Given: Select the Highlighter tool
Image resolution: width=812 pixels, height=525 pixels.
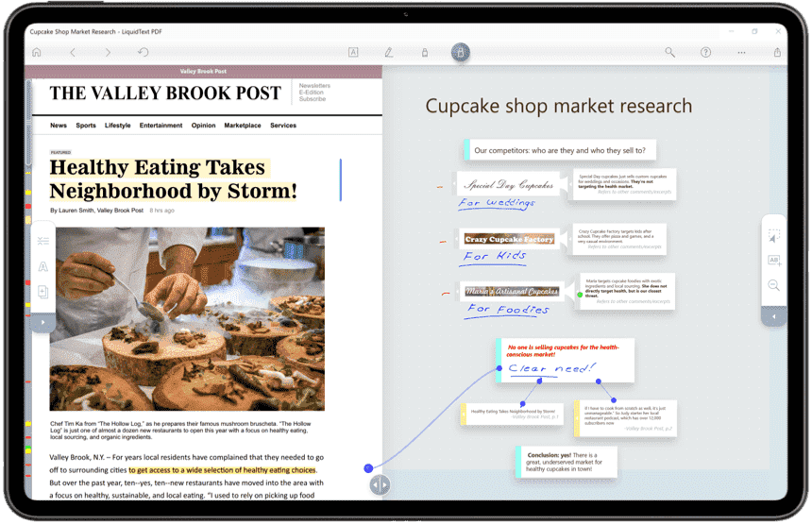Looking at the screenshot, I should pyautogui.click(x=425, y=52).
